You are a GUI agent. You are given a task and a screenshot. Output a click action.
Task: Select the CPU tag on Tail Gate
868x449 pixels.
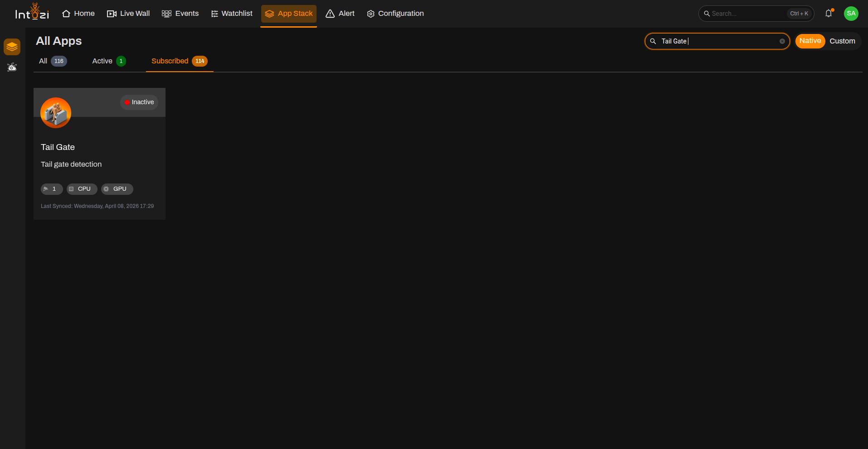click(82, 189)
